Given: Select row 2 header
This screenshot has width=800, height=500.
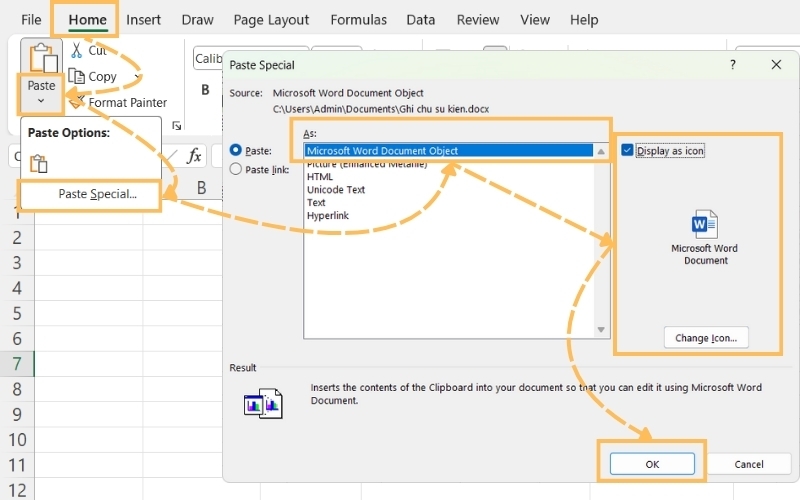Looking at the screenshot, I should pos(17,237).
